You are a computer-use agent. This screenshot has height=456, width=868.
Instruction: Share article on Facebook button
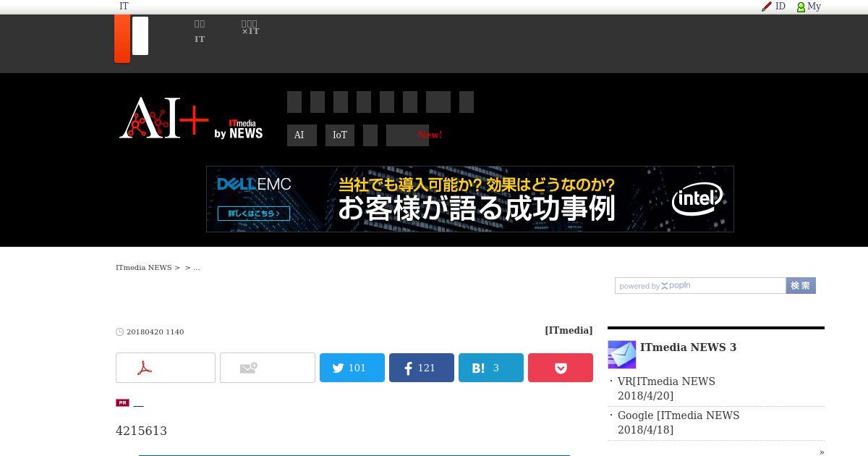pos(422,368)
